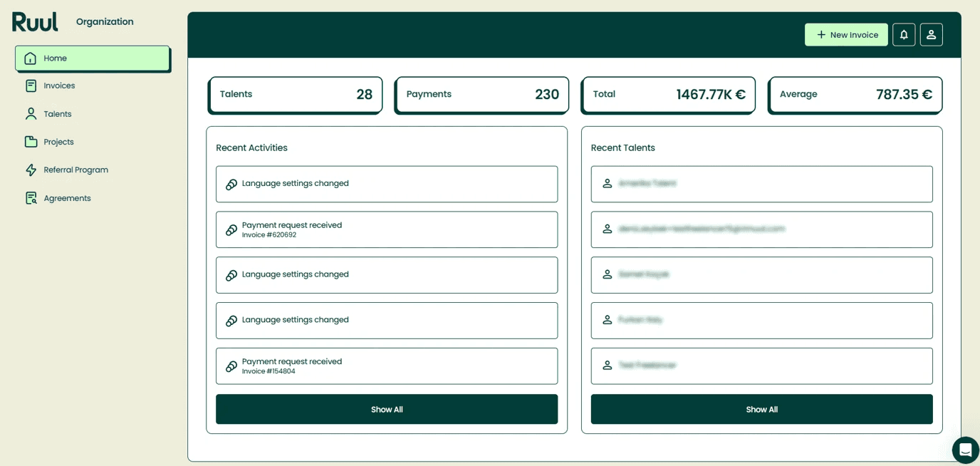
Task: Show all recent activities
Action: pos(387,410)
